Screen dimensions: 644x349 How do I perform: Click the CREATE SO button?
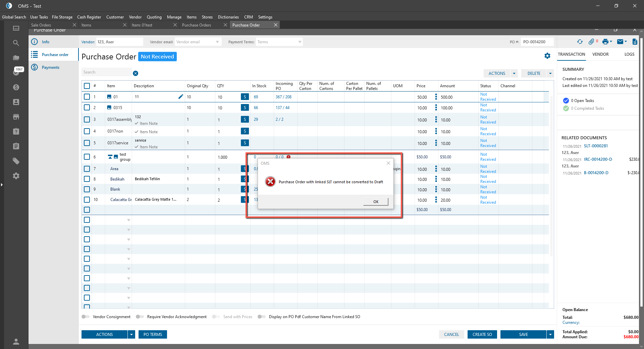(482, 335)
